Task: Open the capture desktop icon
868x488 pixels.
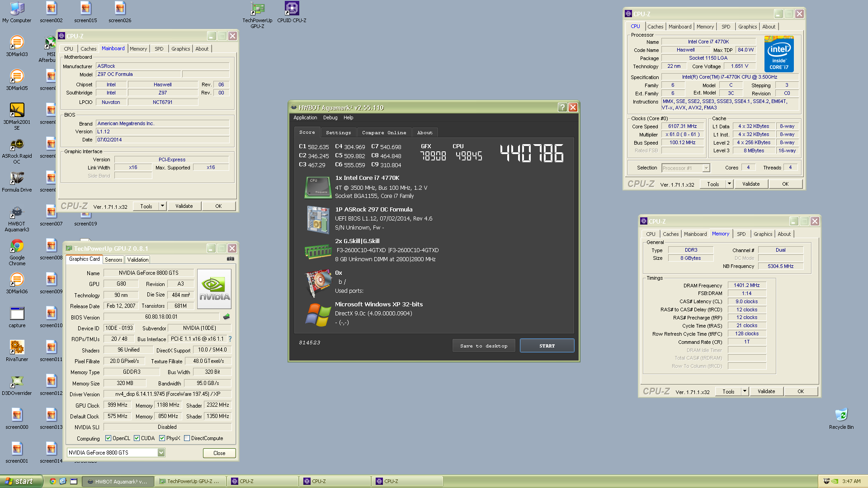Action: tap(17, 317)
